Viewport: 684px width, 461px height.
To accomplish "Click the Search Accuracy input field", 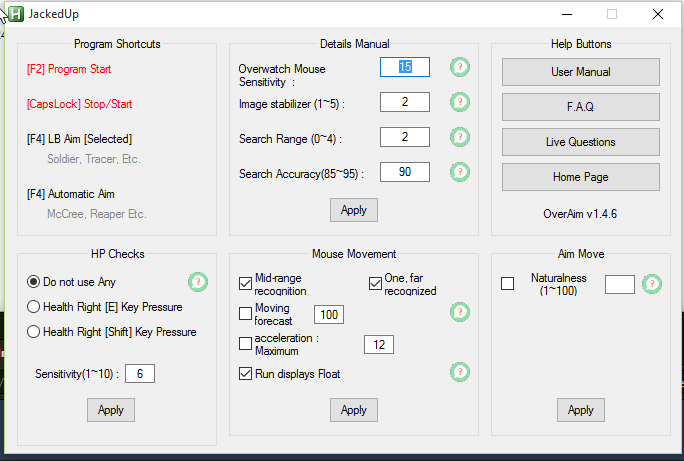I will (404, 172).
